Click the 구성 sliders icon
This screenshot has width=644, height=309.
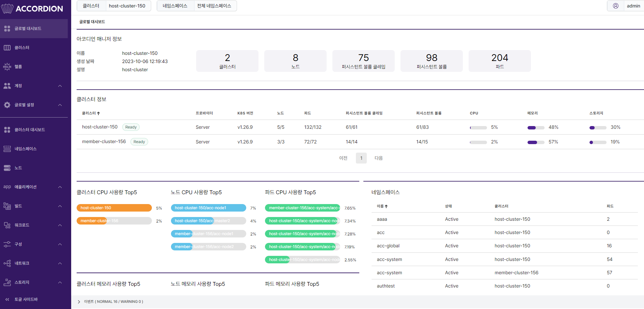[7, 244]
